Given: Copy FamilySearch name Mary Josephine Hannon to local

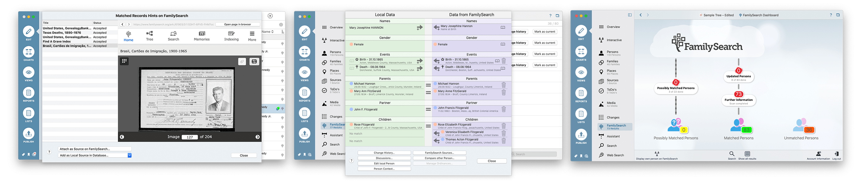Looking at the screenshot, I should click(437, 28).
